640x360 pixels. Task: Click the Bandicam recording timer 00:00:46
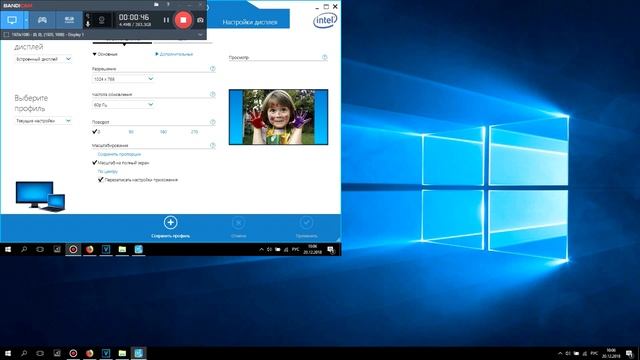(x=134, y=17)
